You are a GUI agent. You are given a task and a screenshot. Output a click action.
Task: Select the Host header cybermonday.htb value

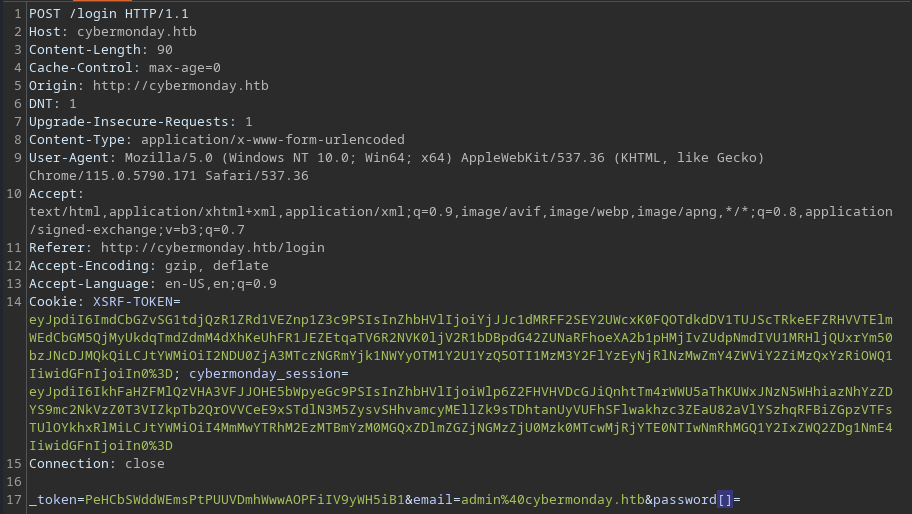tap(137, 31)
